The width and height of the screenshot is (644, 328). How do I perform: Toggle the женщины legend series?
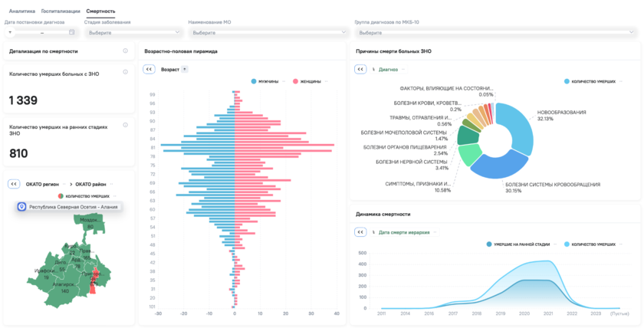pos(310,80)
